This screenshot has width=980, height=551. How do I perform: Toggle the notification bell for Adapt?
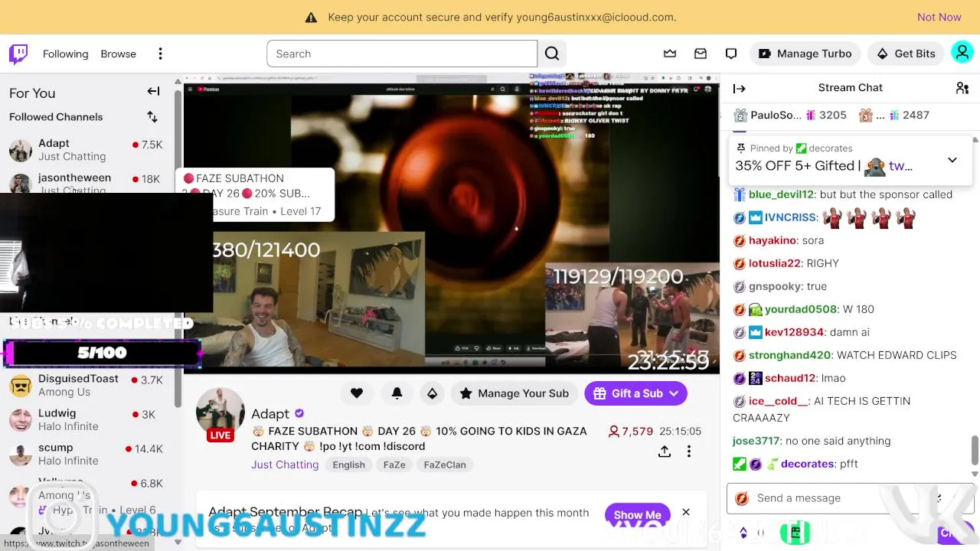(x=397, y=393)
